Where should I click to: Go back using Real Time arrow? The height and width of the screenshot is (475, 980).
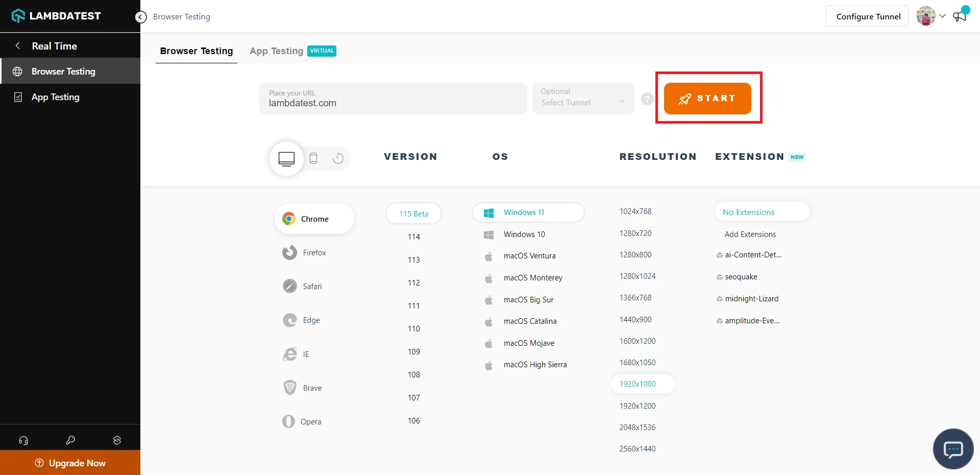coord(18,45)
